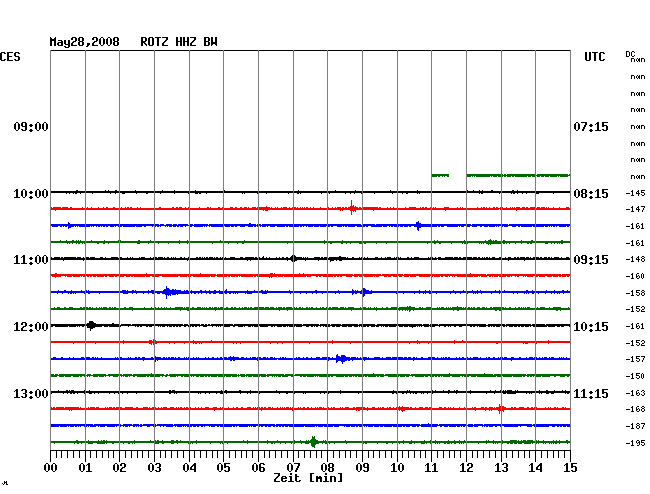Click black event near minute 01 on 12:00 trace

(91, 325)
